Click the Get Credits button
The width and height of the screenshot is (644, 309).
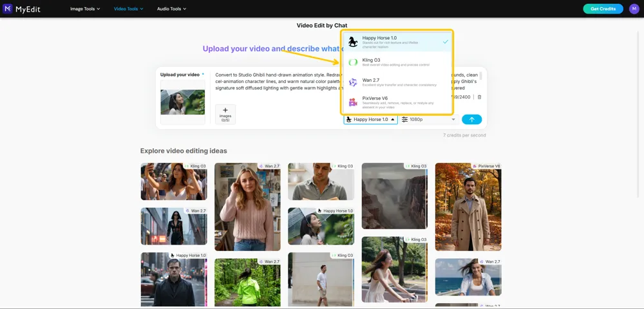pos(603,8)
